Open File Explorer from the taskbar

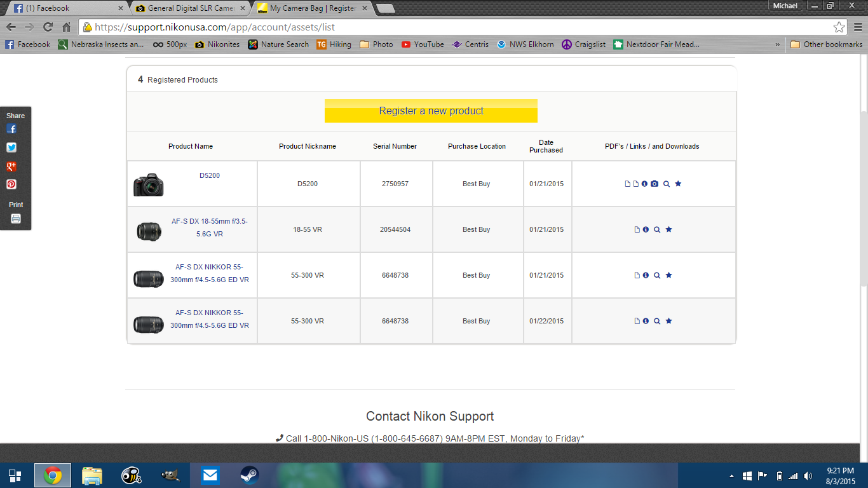click(x=92, y=476)
